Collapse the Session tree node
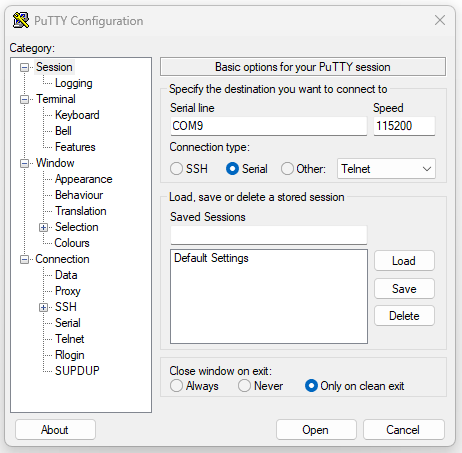 [x=24, y=67]
